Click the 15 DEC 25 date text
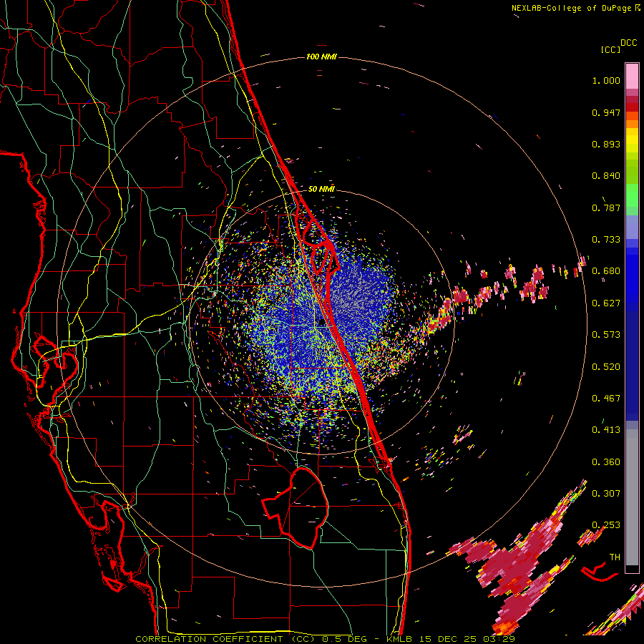Viewport: 644px width, 644px height. pyautogui.click(x=448, y=639)
